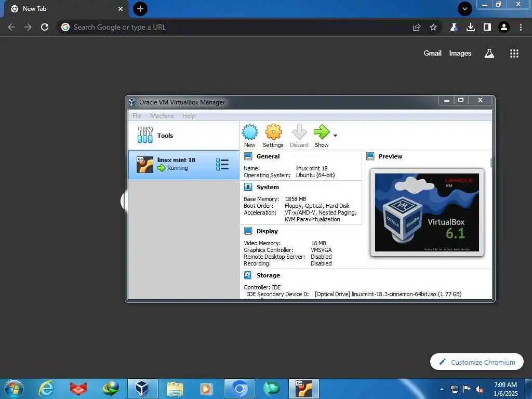Image resolution: width=532 pixels, height=399 pixels.
Task: Click the VMSVGA graphics controller value
Action: click(321, 250)
